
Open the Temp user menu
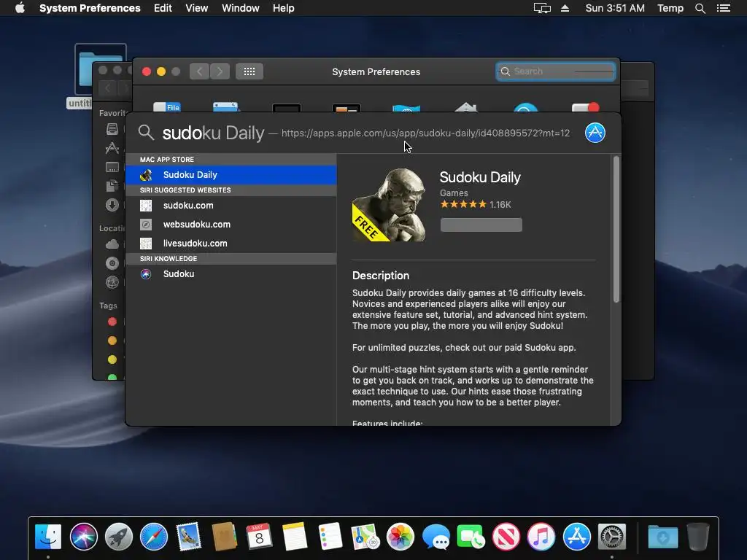[x=670, y=8]
